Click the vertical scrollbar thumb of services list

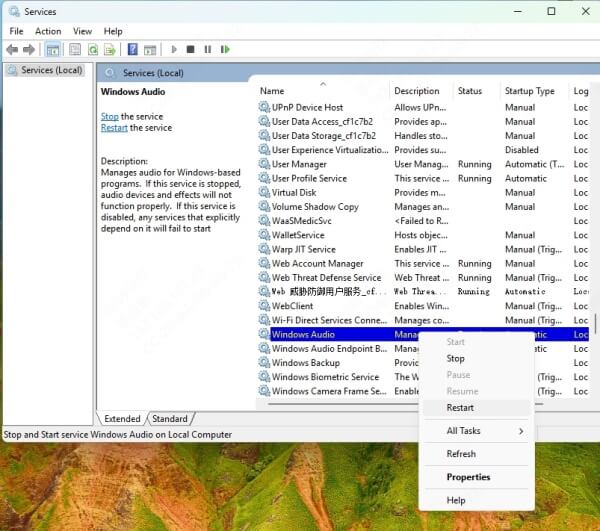[x=595, y=324]
